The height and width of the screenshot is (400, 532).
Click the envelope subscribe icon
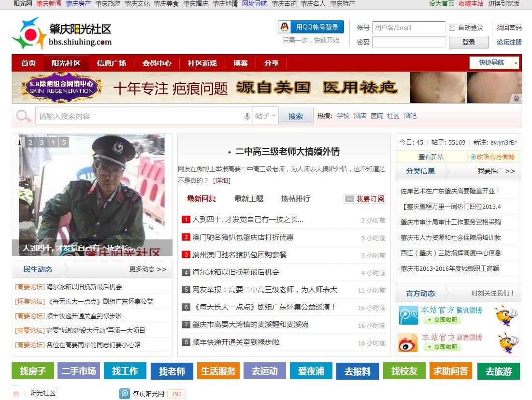(349, 199)
